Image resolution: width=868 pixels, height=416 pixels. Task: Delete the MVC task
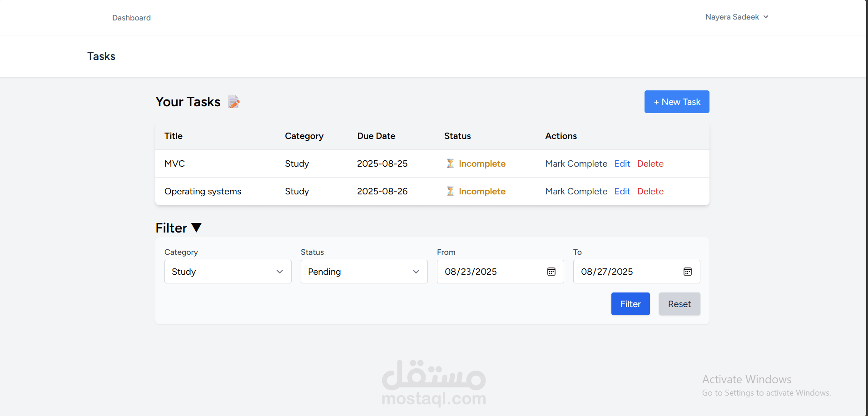(650, 163)
